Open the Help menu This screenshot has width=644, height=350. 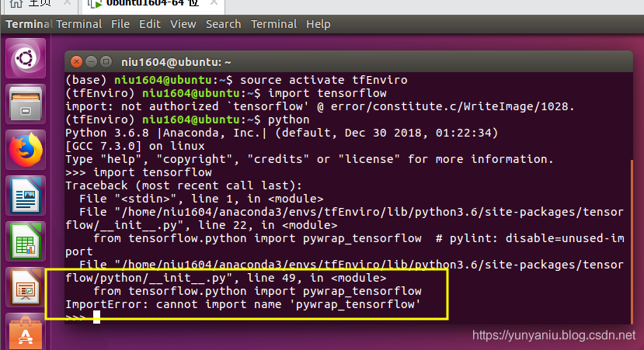[x=319, y=24]
